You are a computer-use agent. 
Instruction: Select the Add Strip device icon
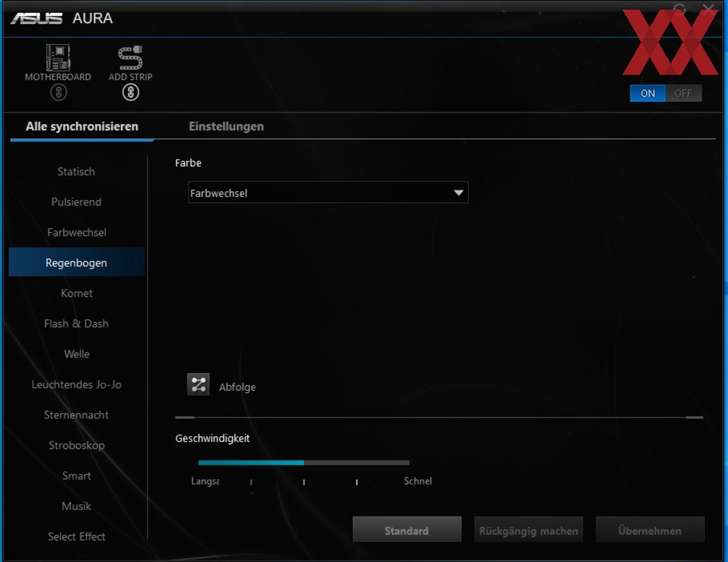[130, 58]
